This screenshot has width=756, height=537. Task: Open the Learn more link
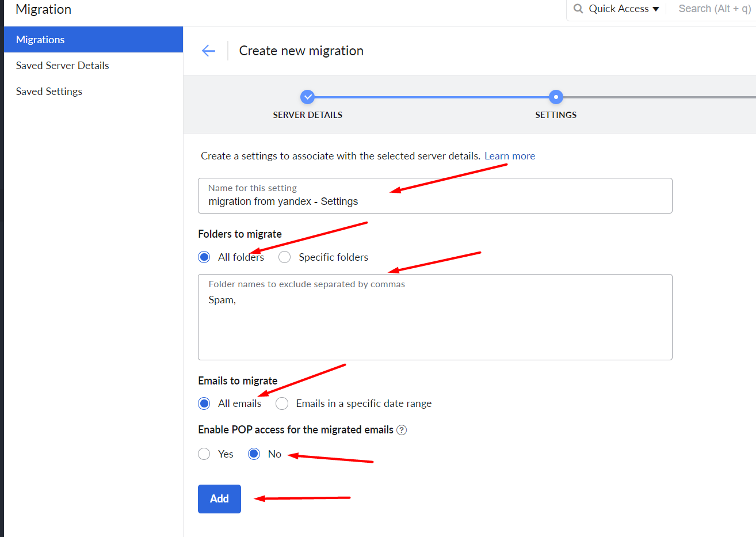click(x=510, y=156)
